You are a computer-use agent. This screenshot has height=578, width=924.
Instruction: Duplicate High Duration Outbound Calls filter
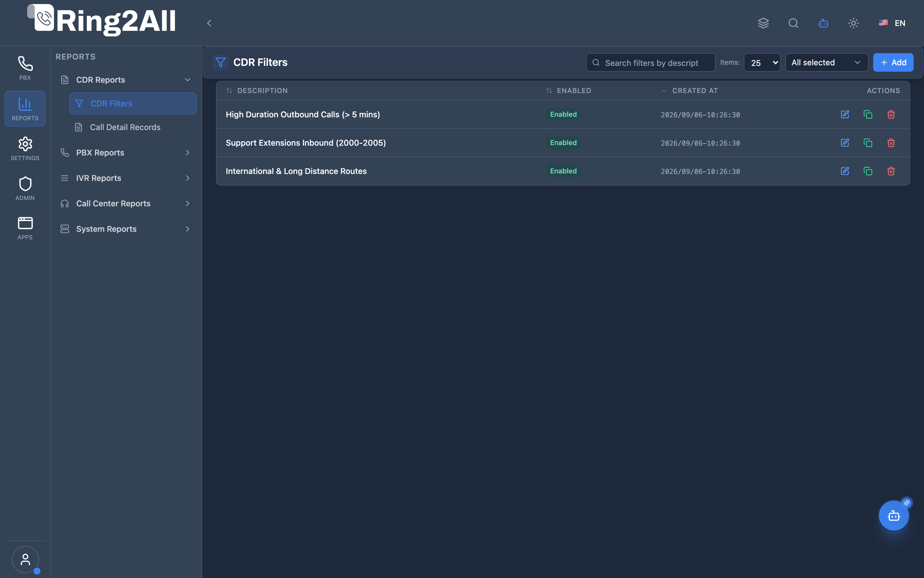868,114
